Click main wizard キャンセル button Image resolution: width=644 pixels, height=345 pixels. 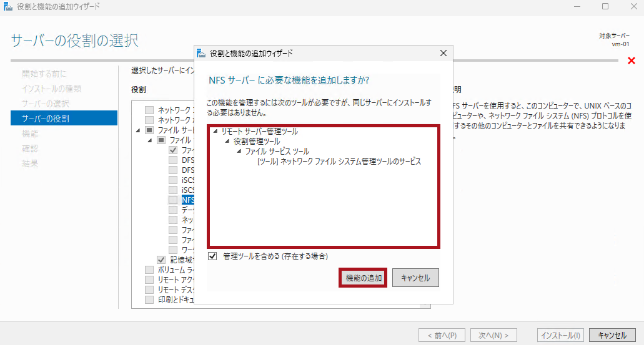612,335
